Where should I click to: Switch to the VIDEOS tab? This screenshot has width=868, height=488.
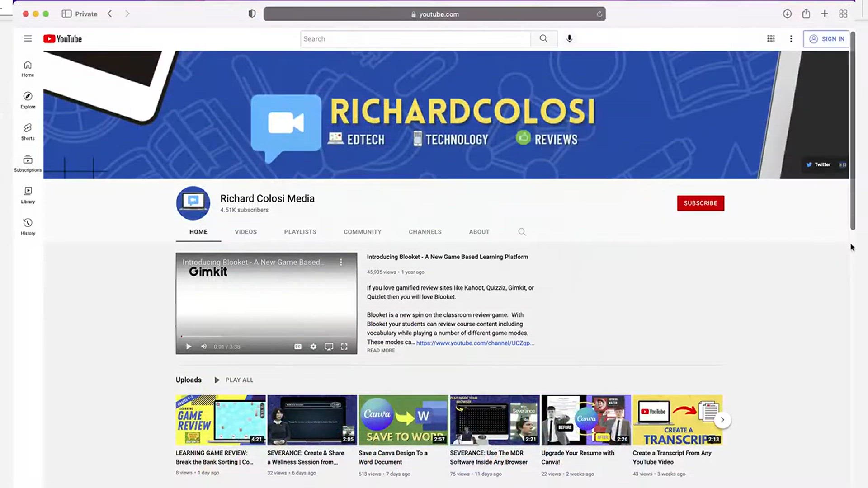coord(245,232)
